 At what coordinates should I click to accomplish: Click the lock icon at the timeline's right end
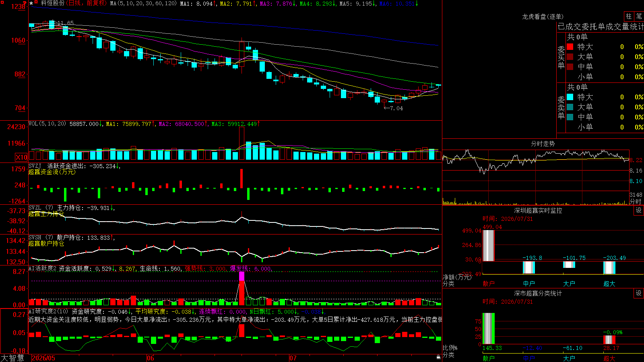point(439,357)
